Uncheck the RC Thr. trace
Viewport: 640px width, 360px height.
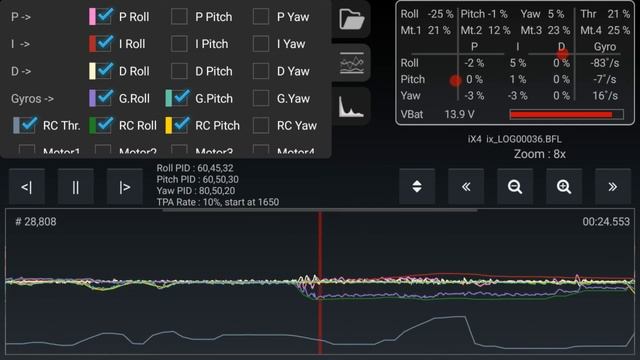click(x=29, y=125)
